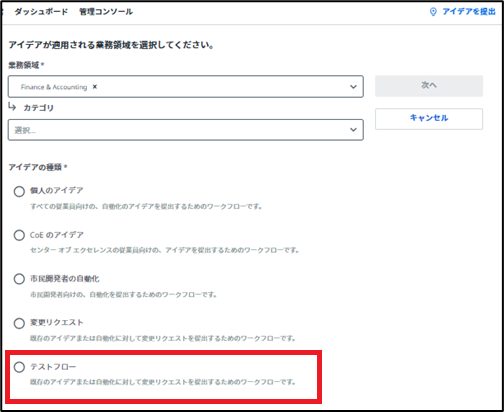
Task: Click the キャンセル button
Action: pyautogui.click(x=429, y=118)
